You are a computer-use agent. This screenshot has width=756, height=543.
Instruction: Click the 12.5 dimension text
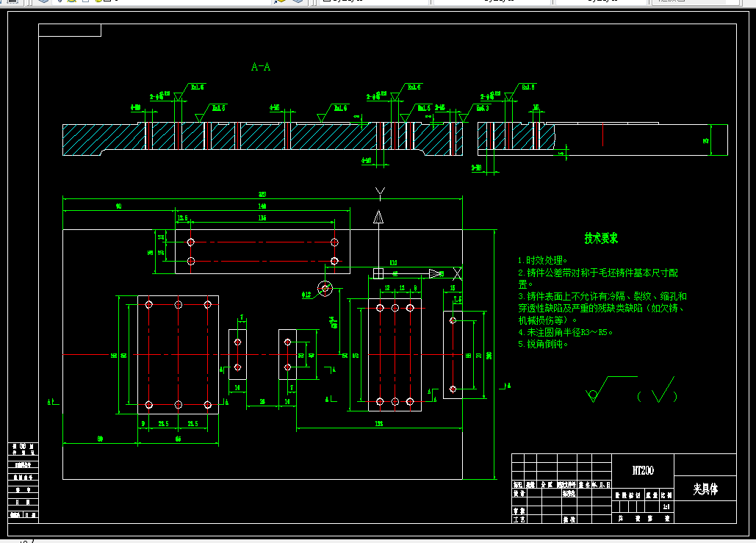[182, 218]
